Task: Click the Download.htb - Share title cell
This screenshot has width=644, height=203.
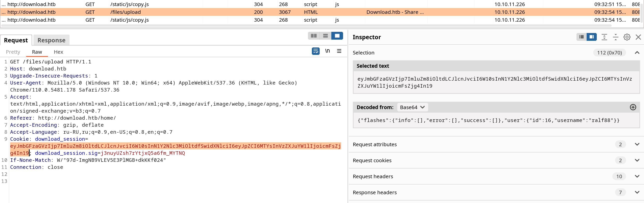Action: pos(395,12)
